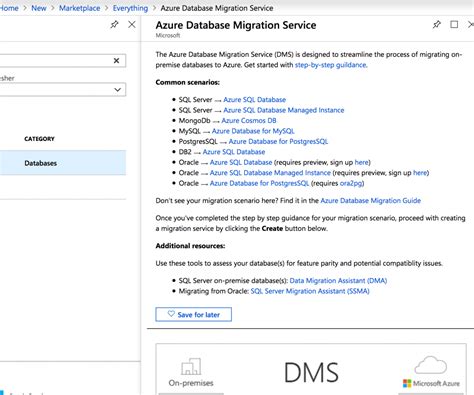
Task: Go to New in the breadcrumb
Action: pos(39,8)
